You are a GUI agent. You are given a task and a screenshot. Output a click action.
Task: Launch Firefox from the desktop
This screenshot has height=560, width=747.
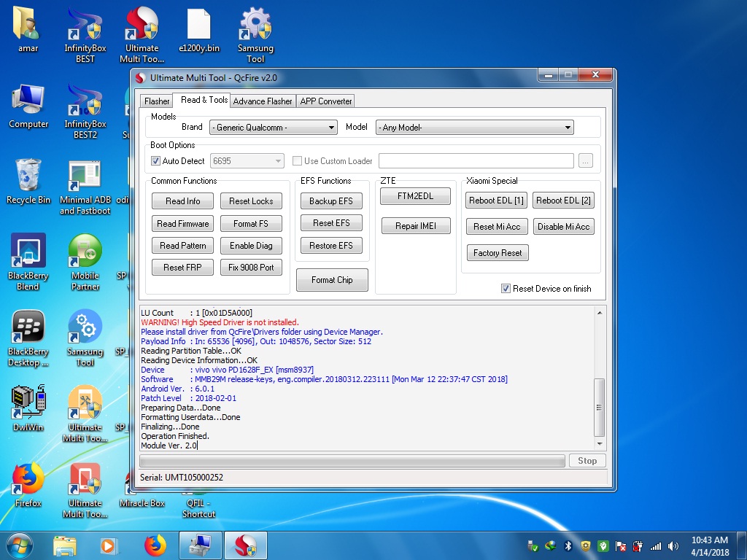click(x=28, y=484)
